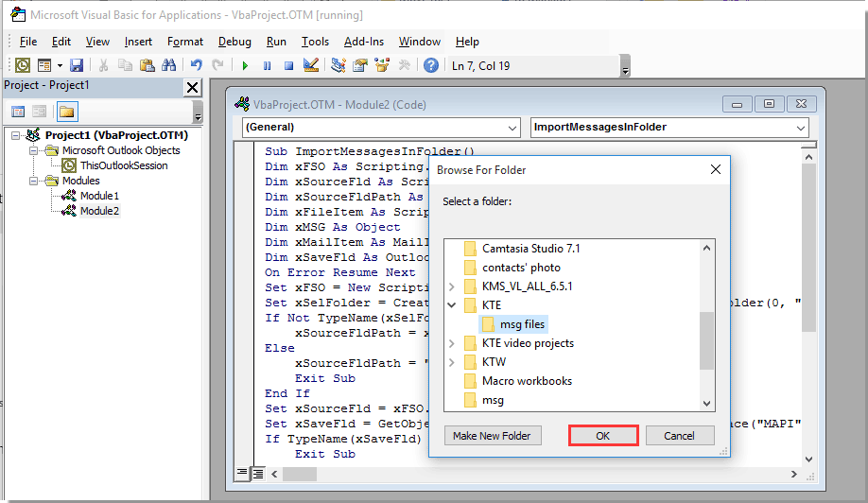Collapse the KTE folder in browse tree
Screen dimensions: 868x503
coord(451,305)
